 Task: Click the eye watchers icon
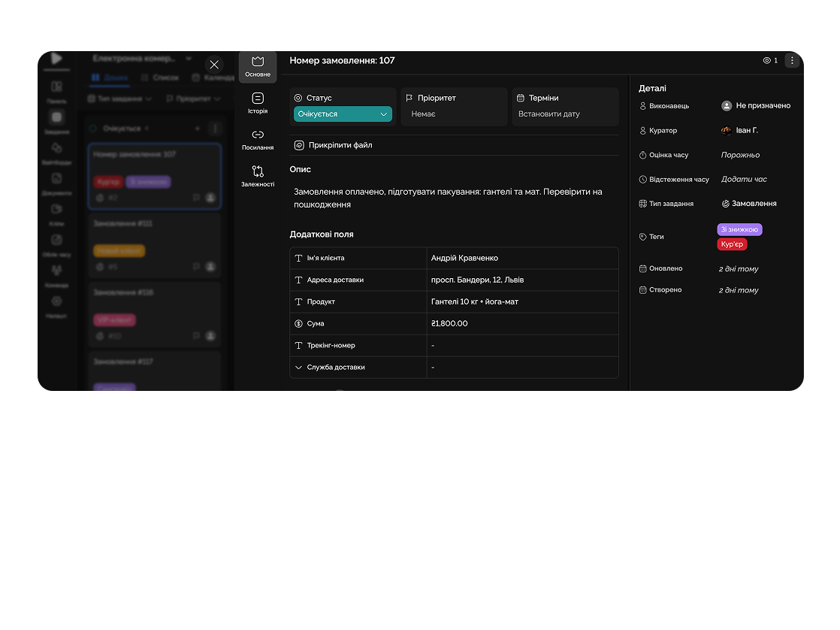pos(767,60)
